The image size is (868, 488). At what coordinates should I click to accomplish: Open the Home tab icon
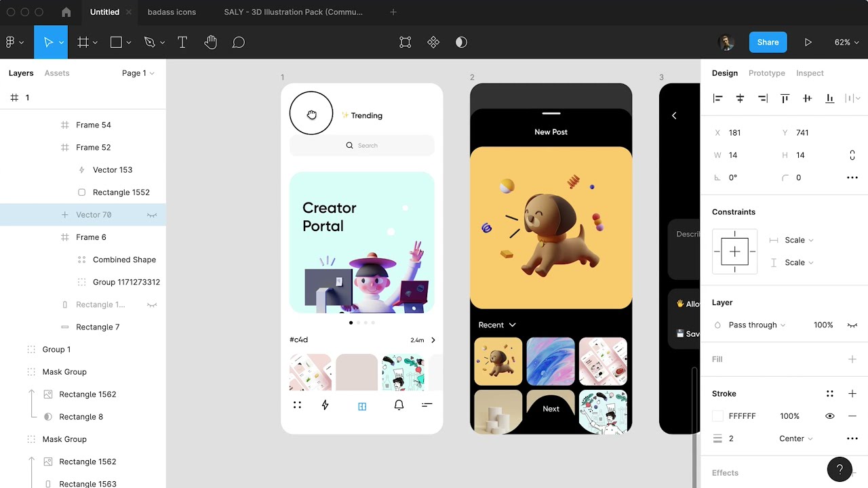pyautogui.click(x=66, y=12)
